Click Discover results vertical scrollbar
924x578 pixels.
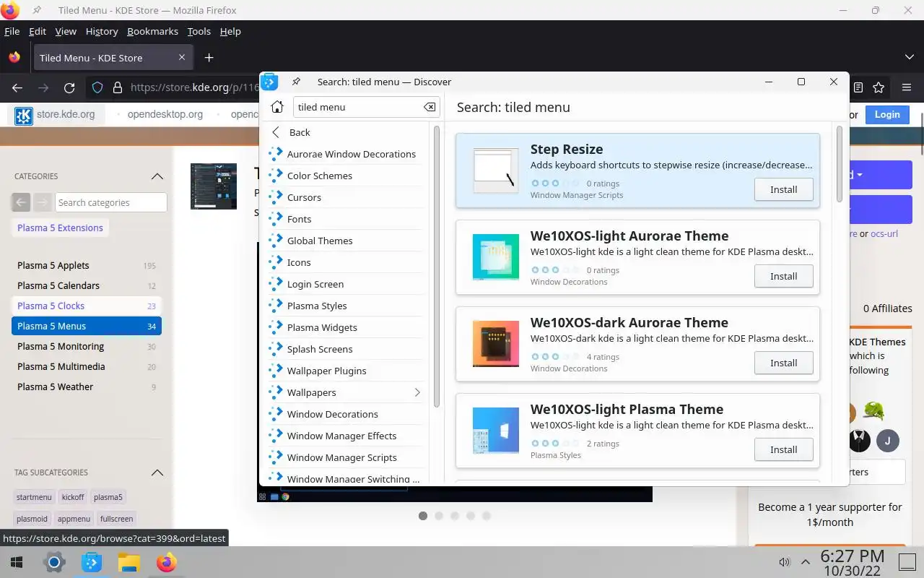coord(840,165)
